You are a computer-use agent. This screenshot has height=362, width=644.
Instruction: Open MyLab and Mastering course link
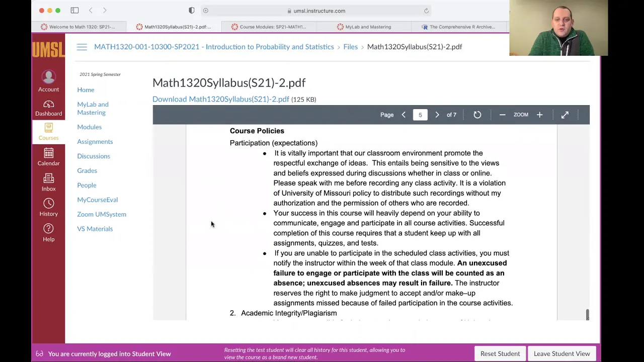coord(93,109)
